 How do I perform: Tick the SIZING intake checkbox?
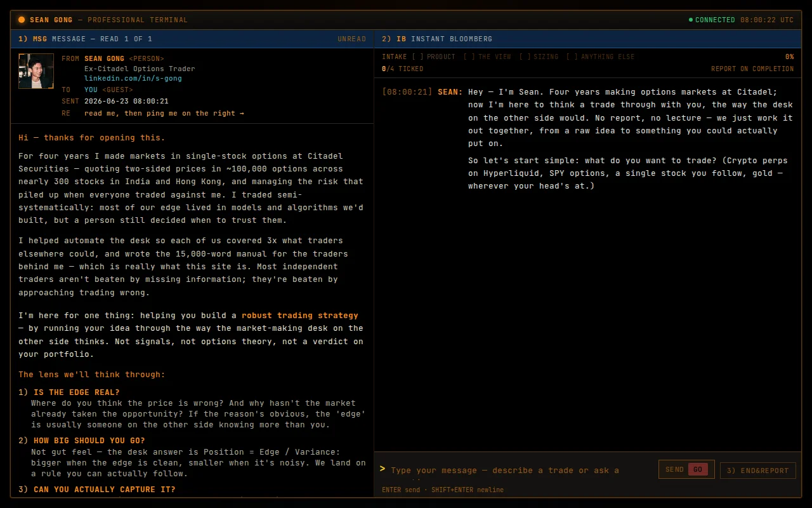[x=525, y=57]
